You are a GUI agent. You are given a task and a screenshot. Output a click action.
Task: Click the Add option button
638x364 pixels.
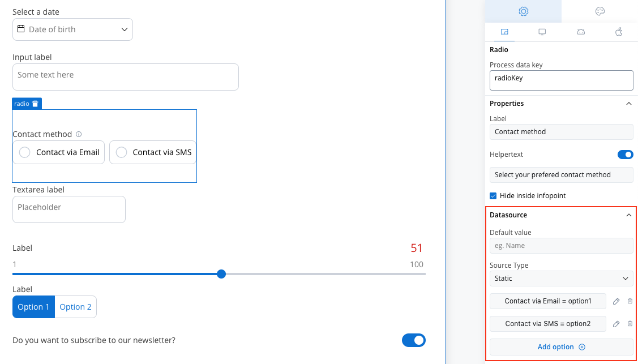[562, 347]
